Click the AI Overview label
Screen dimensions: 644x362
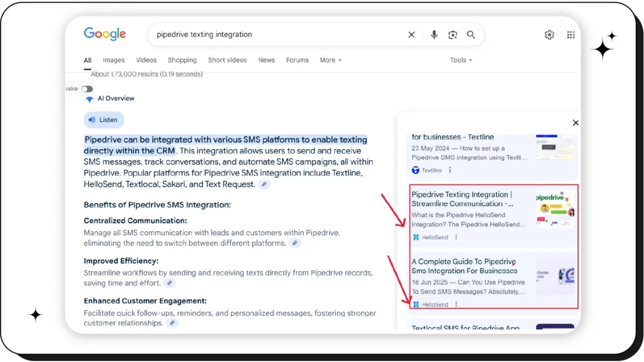pos(116,99)
